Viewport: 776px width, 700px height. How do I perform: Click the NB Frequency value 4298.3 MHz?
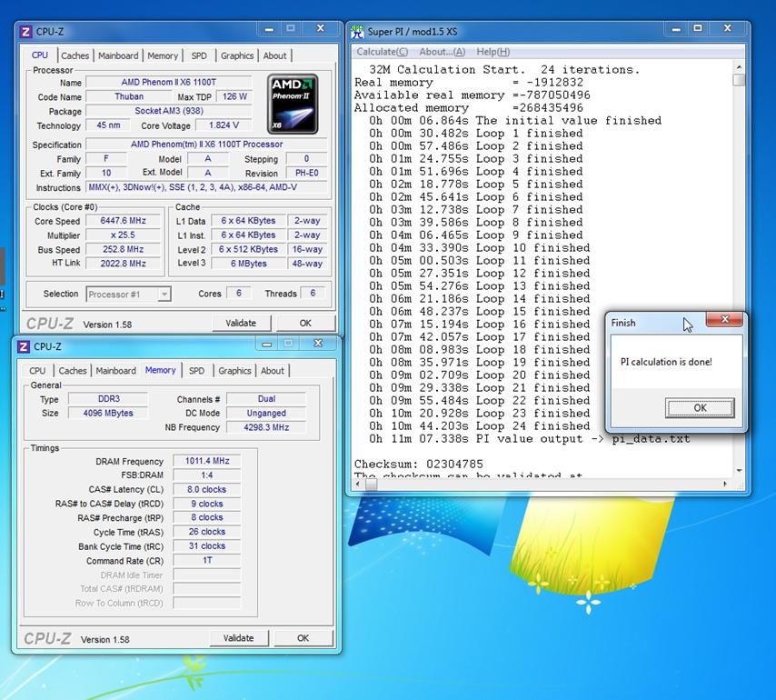click(266, 427)
